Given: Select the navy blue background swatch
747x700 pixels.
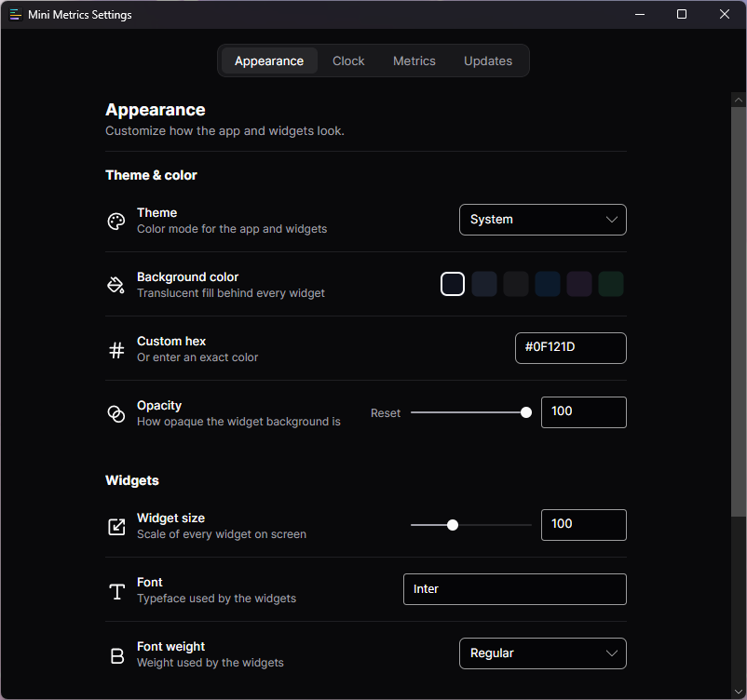Looking at the screenshot, I should tap(548, 284).
